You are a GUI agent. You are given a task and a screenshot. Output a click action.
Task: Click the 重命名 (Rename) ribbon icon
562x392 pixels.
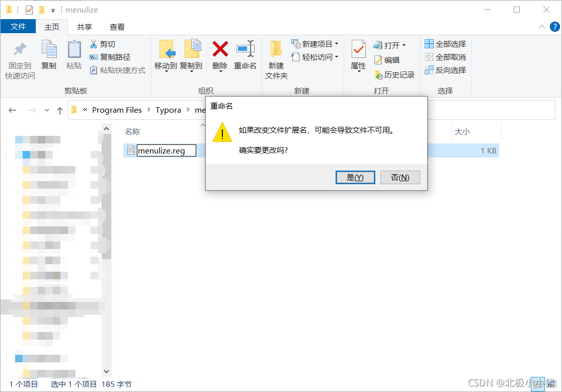point(246,49)
